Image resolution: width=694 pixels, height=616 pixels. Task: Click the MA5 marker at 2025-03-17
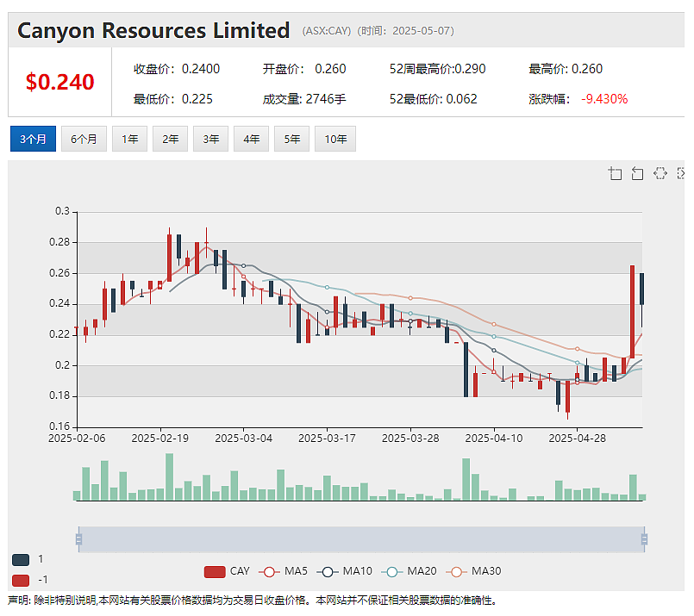327,327
